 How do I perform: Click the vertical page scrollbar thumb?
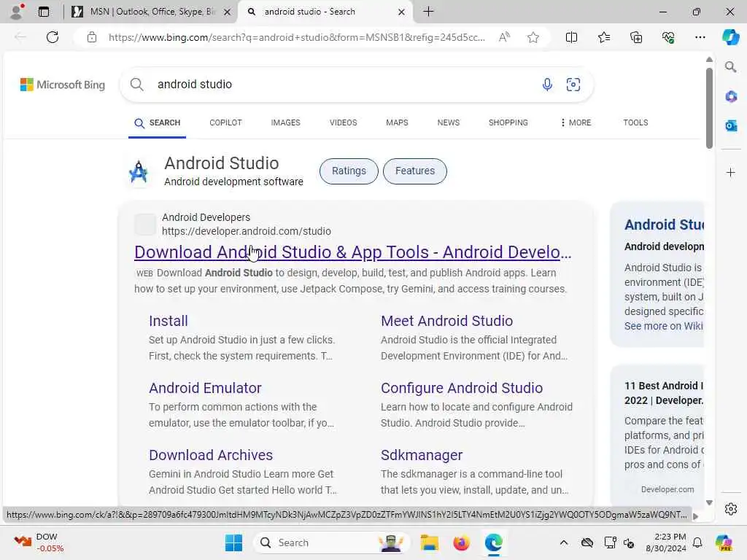tap(709, 108)
